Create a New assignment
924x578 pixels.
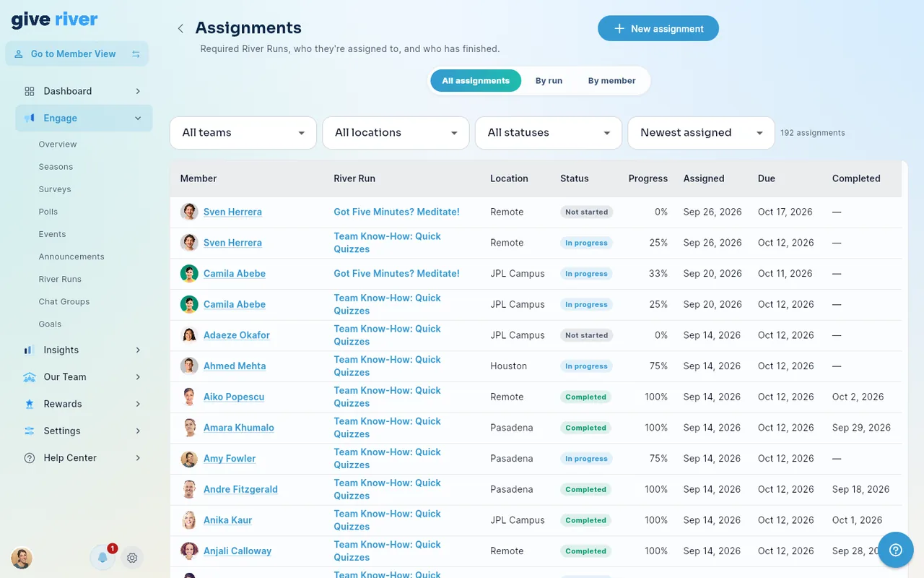coord(658,29)
